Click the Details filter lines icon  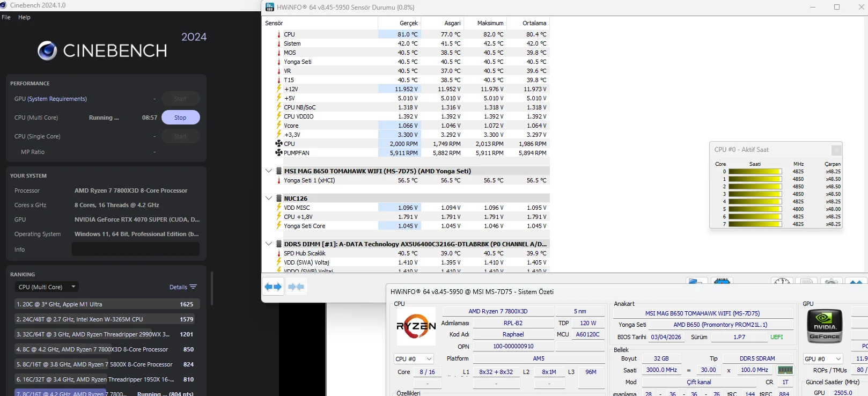point(193,287)
